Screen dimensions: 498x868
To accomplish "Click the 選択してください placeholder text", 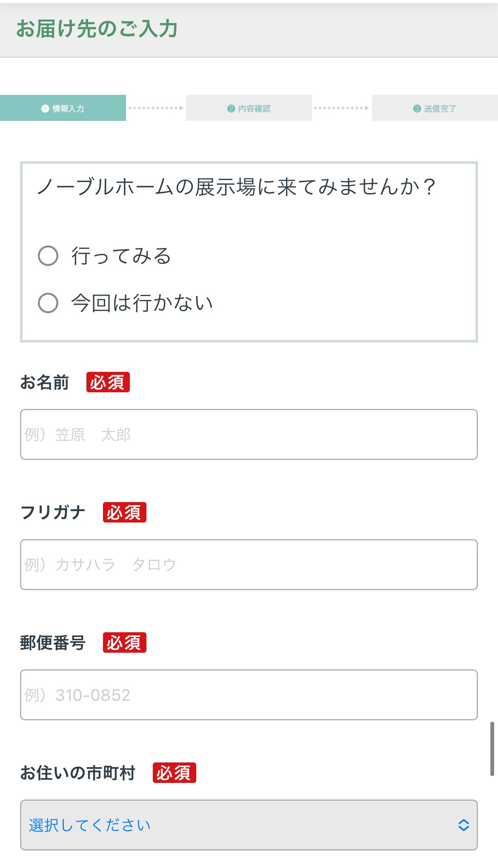I will (x=90, y=825).
